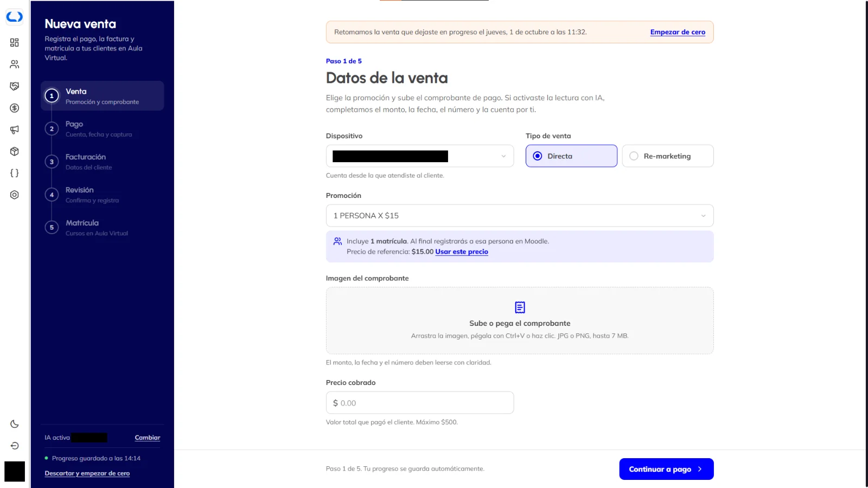
Task: Click the Usar este precio link
Action: coord(462,252)
